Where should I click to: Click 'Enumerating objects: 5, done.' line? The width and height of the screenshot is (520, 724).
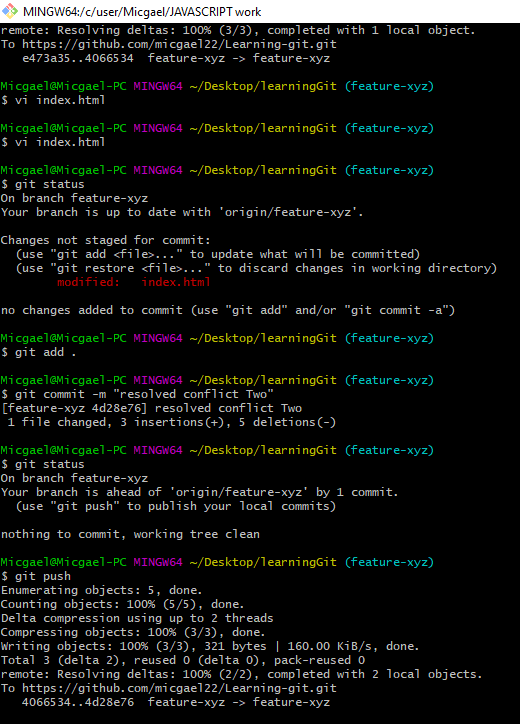[x=101, y=590]
